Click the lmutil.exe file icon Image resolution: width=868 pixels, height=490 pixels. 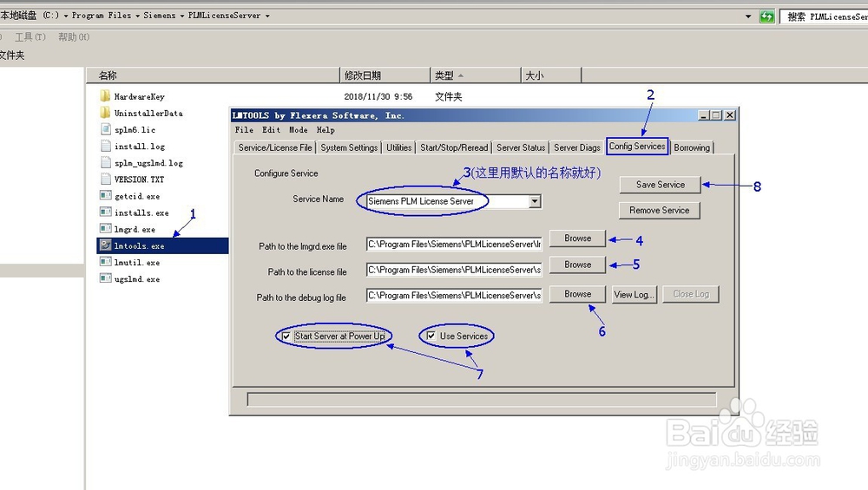[x=106, y=262]
